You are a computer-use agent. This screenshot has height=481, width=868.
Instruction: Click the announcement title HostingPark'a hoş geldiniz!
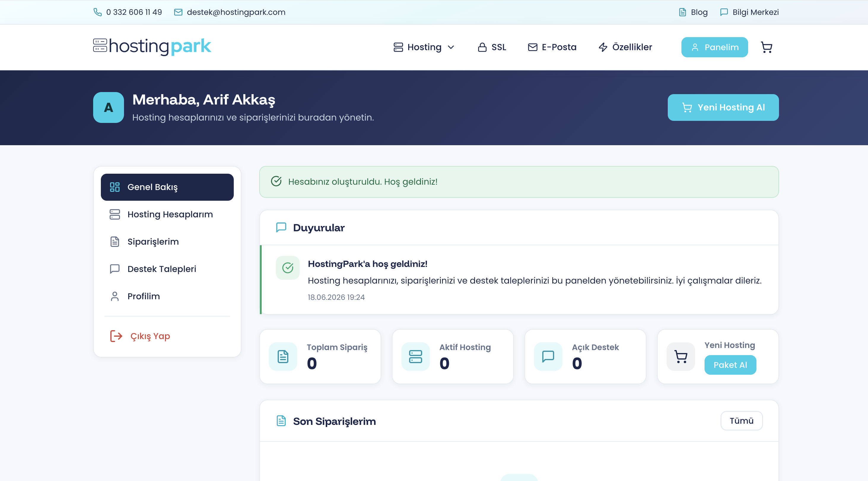[368, 264]
